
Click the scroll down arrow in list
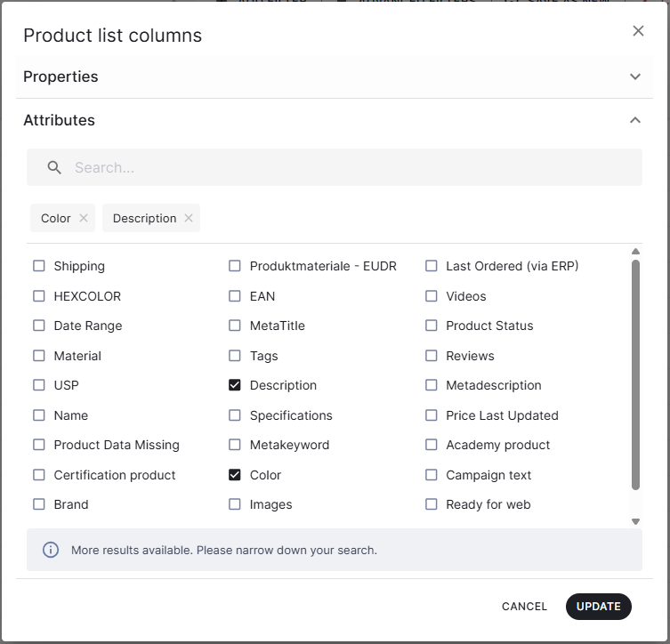pyautogui.click(x=635, y=521)
